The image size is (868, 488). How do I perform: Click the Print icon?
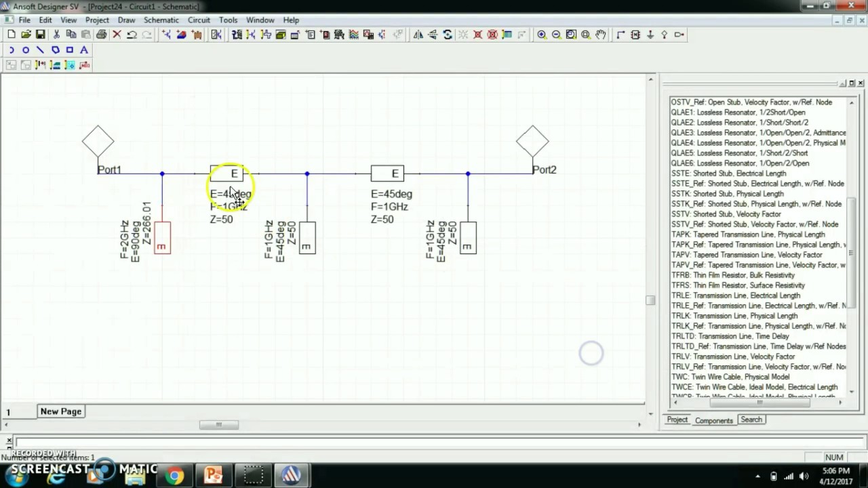point(101,35)
